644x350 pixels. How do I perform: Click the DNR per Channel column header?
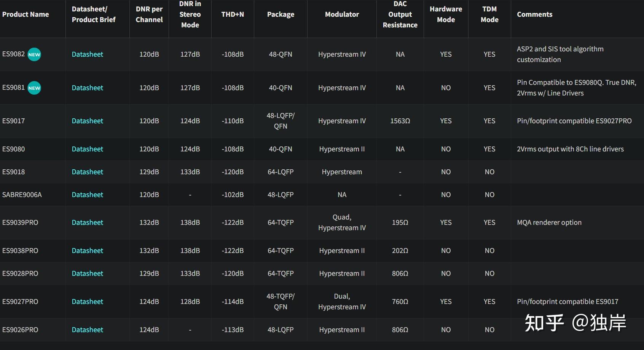pyautogui.click(x=149, y=14)
